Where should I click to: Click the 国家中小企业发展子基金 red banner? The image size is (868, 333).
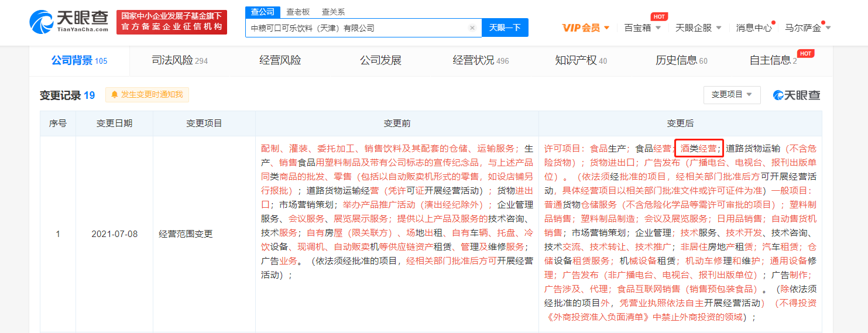tap(171, 22)
